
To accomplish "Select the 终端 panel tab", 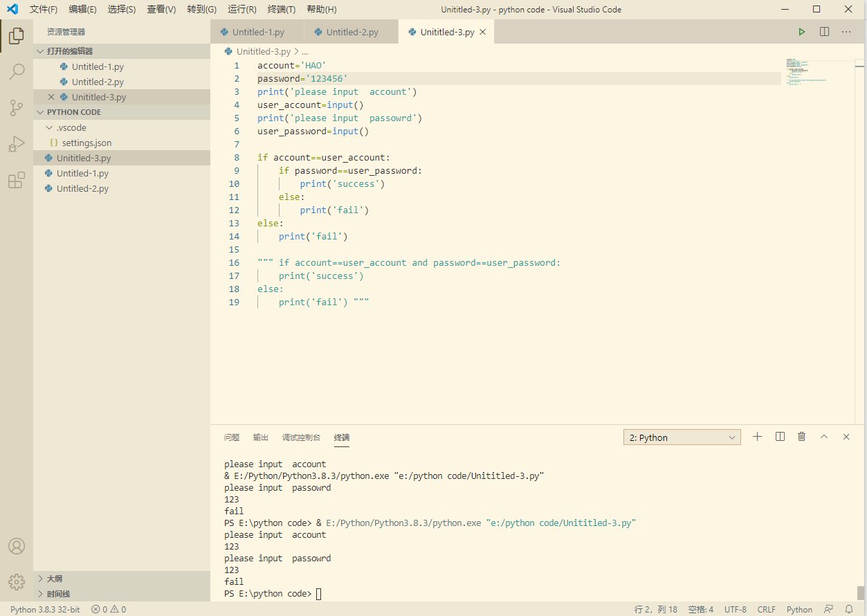I will (x=342, y=437).
